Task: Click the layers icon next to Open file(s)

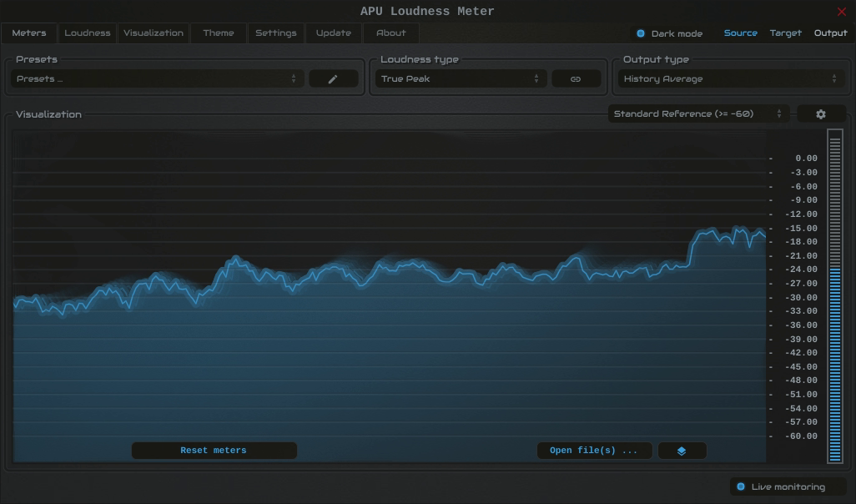Action: pos(682,451)
